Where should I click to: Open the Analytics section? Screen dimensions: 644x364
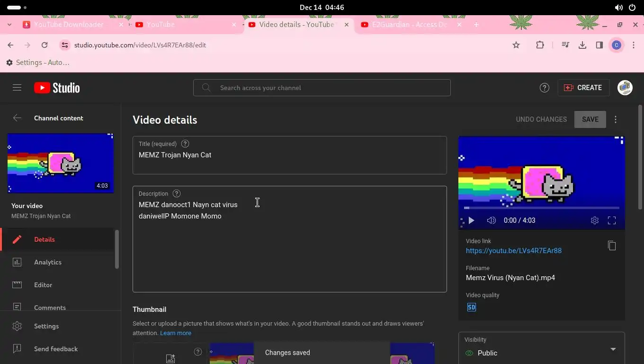58,262
